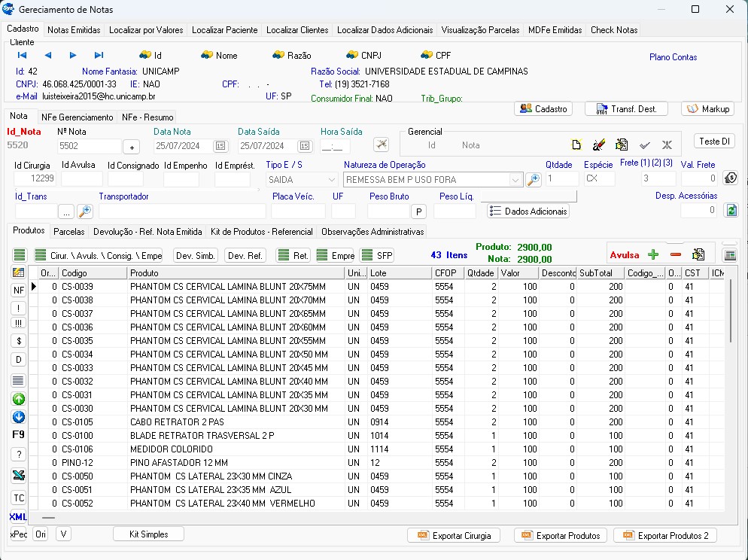Click the Kit Simples button
Screen dimensions: 748x560
click(x=149, y=534)
